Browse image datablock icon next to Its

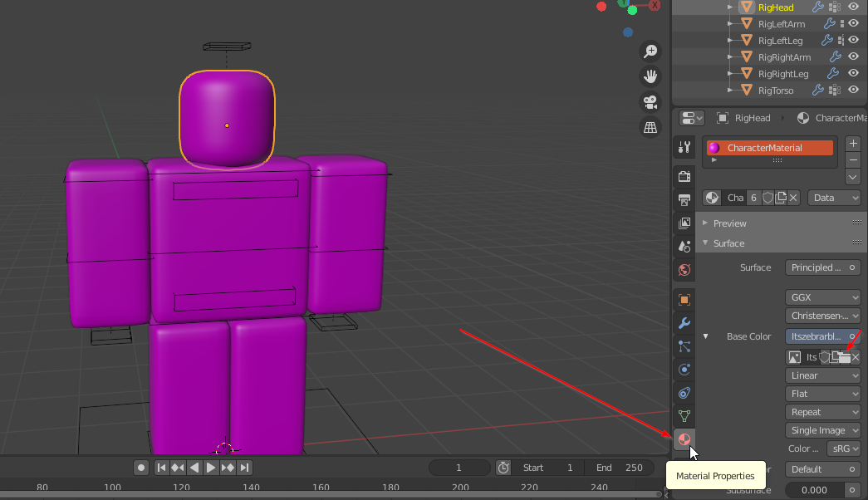point(794,357)
